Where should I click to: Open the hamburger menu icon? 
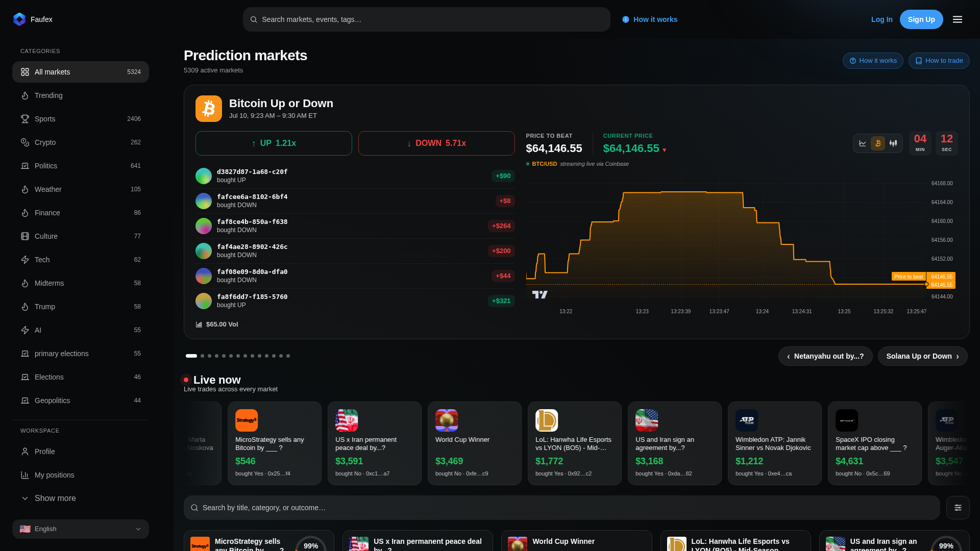tap(958, 19)
